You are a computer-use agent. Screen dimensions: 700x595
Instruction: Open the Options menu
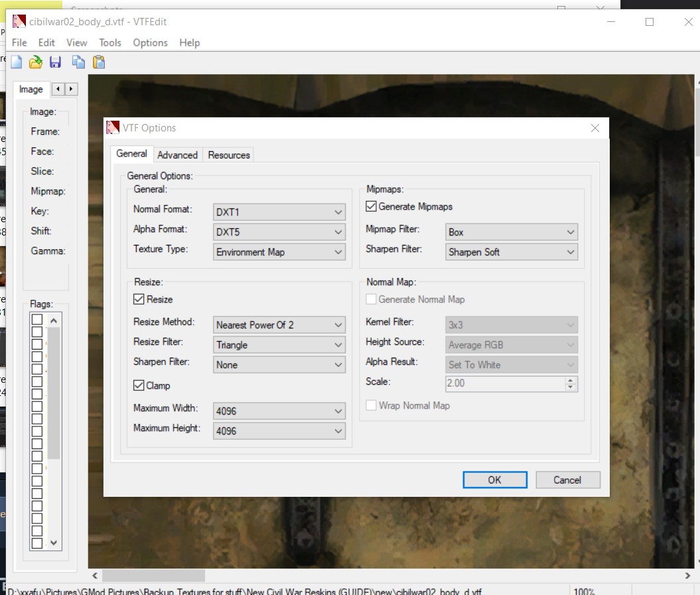(151, 42)
